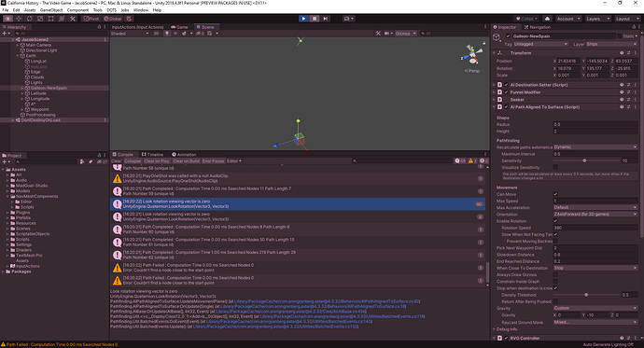Open When Close To Destination dropdown

(595, 268)
